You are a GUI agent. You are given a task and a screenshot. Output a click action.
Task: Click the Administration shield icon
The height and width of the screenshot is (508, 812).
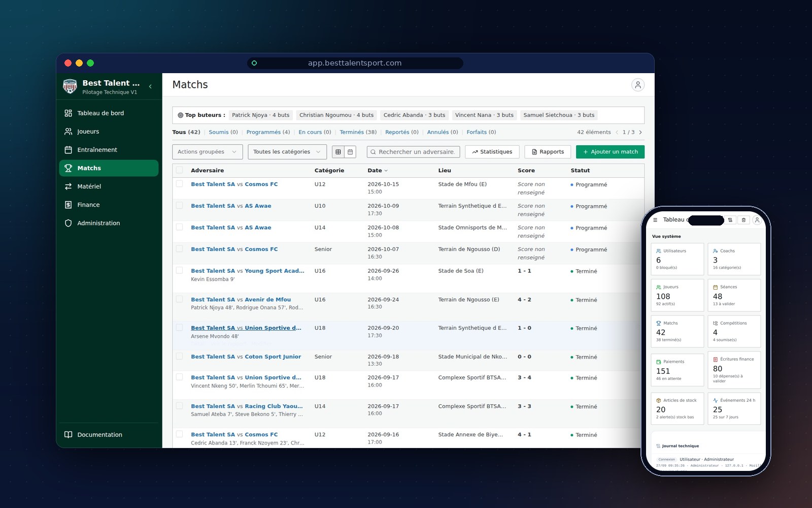(x=68, y=223)
